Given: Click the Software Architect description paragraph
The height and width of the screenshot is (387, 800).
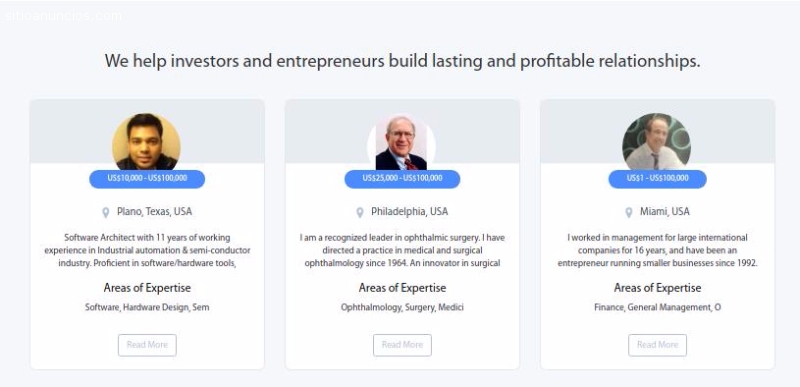Looking at the screenshot, I should coord(147,250).
